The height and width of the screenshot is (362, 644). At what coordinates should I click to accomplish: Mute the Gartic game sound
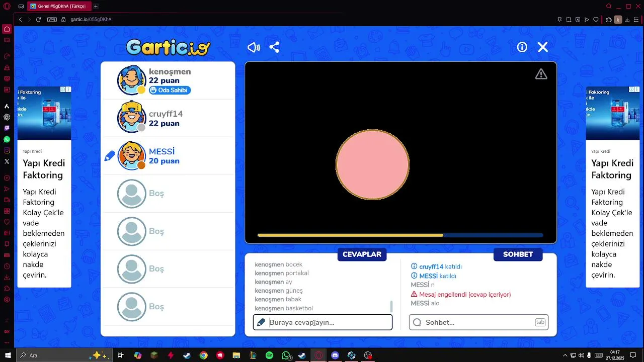pos(254,47)
